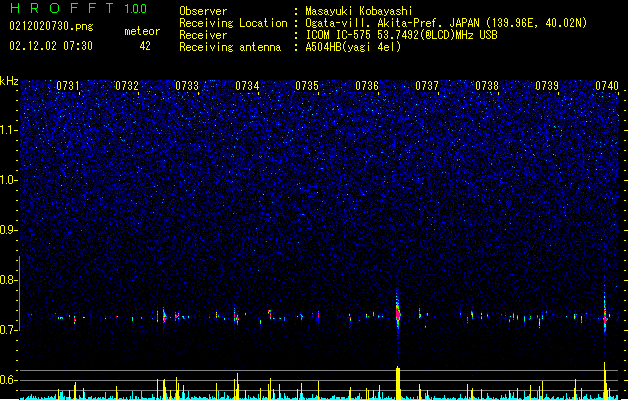Screen dimensions: 629x400
Task: Click the 'meteor' label
Action: coord(142,31)
